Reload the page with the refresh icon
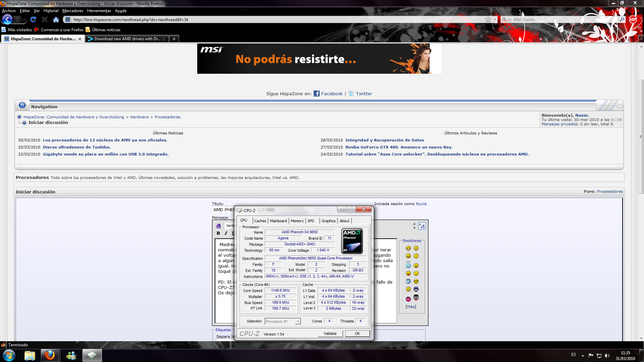 click(x=33, y=19)
